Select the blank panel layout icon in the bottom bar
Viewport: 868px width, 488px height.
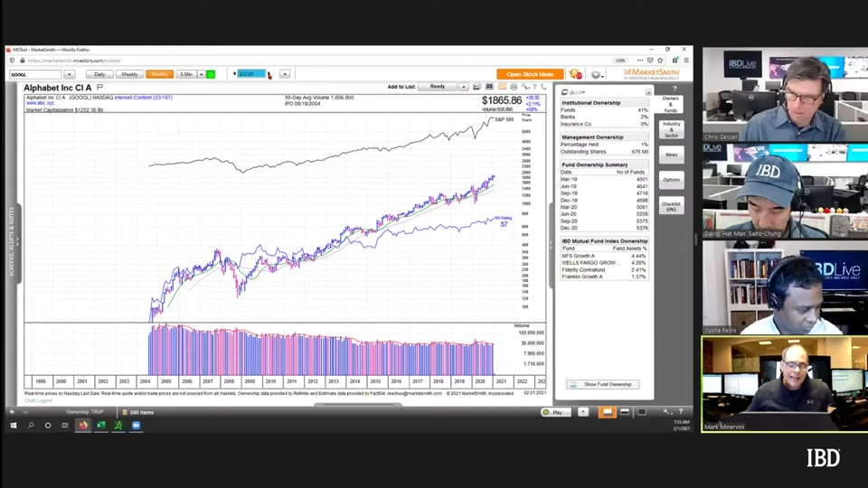point(642,412)
